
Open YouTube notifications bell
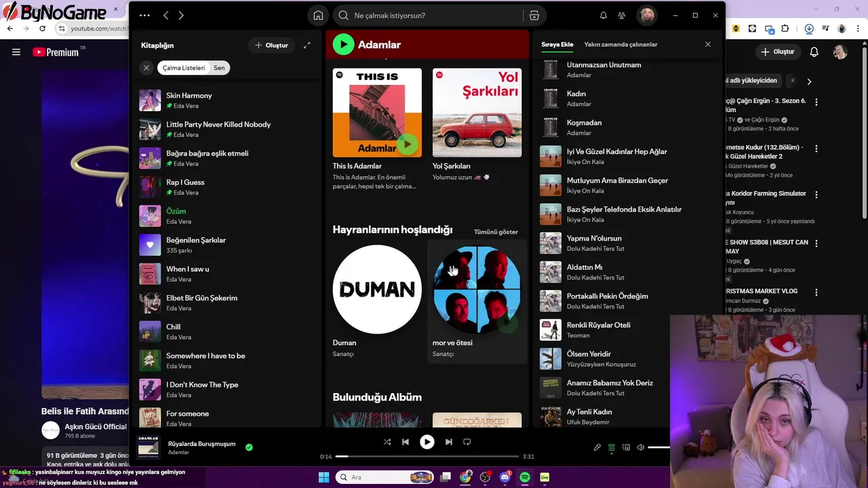click(814, 52)
